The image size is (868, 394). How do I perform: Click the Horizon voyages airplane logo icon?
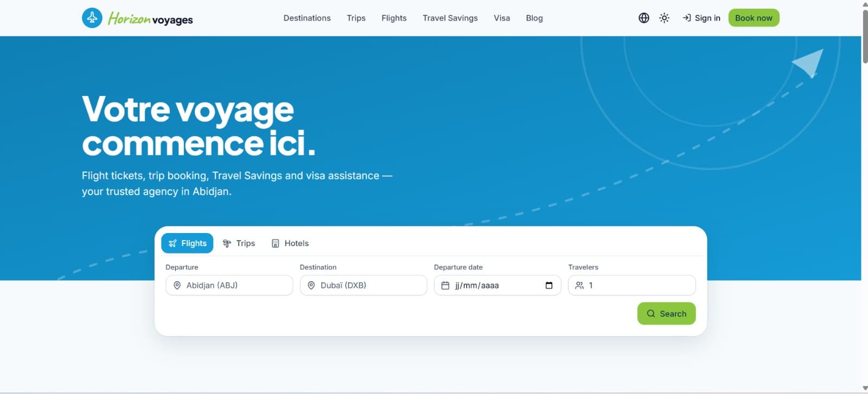92,18
